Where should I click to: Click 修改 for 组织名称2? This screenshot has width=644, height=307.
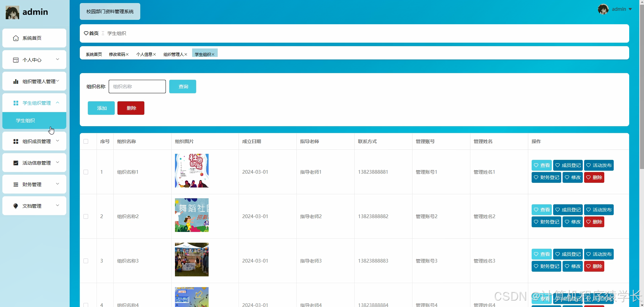573,222
